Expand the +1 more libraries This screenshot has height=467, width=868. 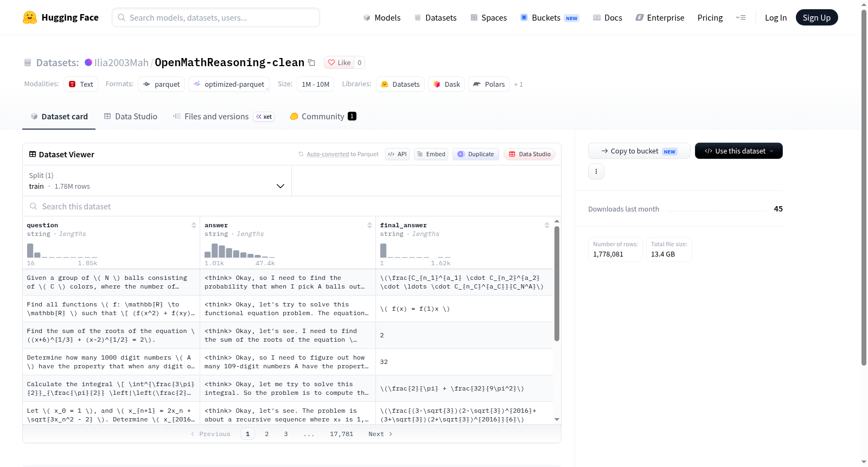pyautogui.click(x=519, y=84)
